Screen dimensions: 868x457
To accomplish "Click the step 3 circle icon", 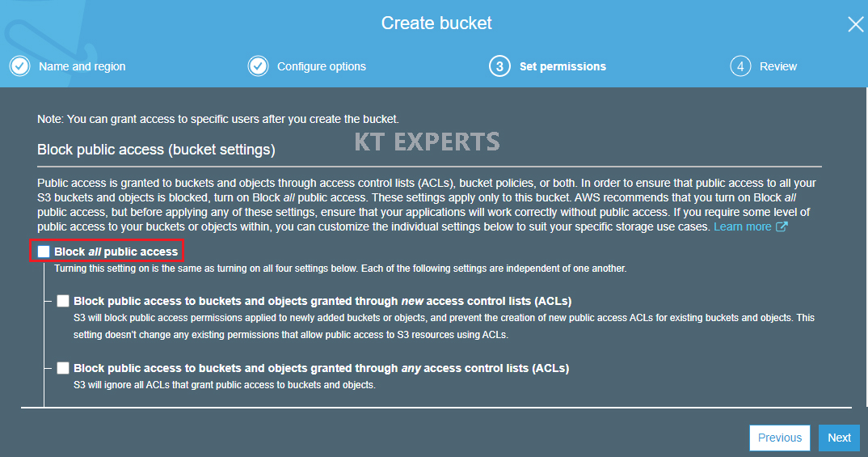I will coord(499,66).
